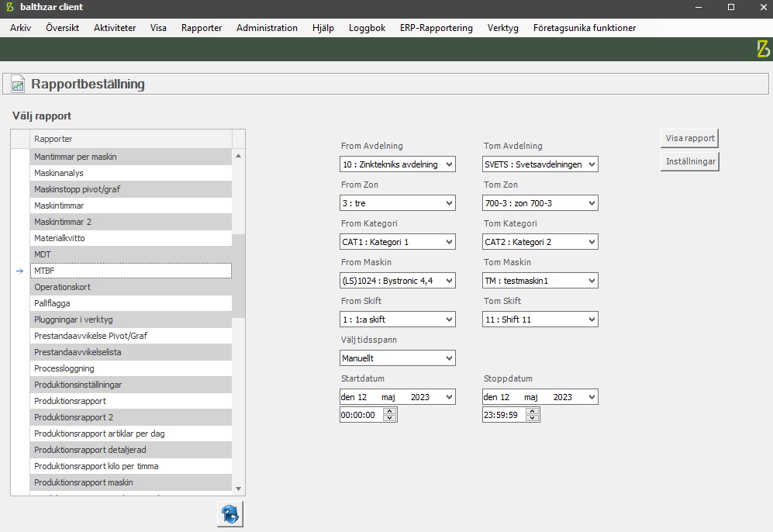Click the green Z logo at right
Screen dimensions: 773x532
[763, 49]
